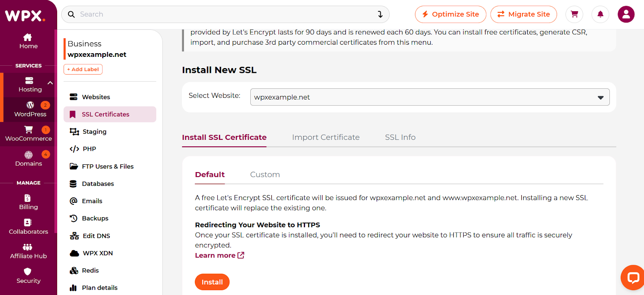Screen dimensions: 644x295
Task: Open the Select Website dropdown
Action: pos(430,97)
